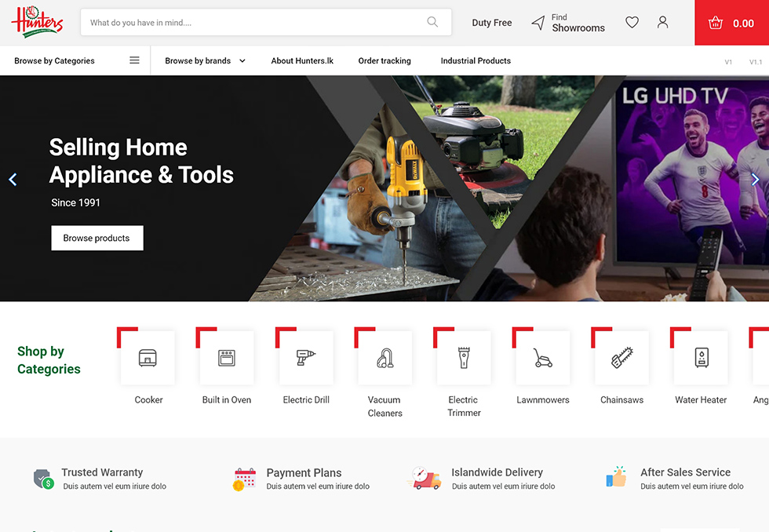
Task: Click the Lawnmowers category label
Action: tap(543, 399)
